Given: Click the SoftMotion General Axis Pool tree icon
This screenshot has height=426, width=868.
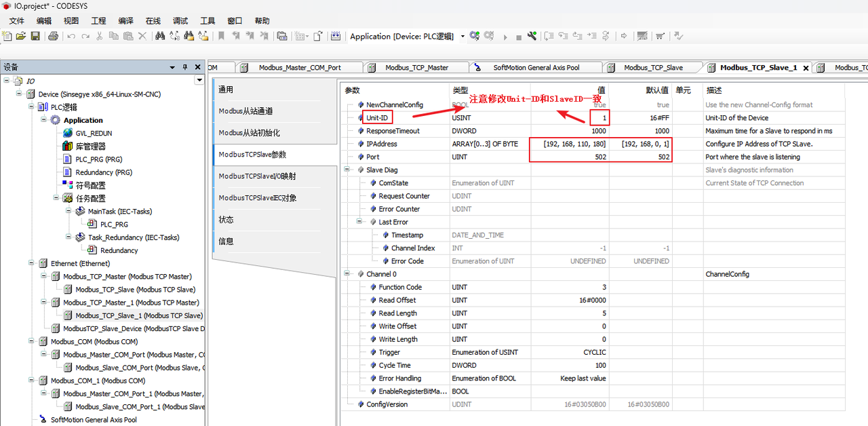Looking at the screenshot, I should point(43,420).
